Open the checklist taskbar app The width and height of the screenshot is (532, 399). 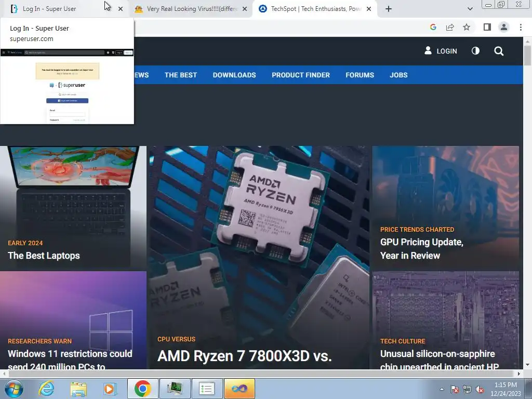coord(207,389)
